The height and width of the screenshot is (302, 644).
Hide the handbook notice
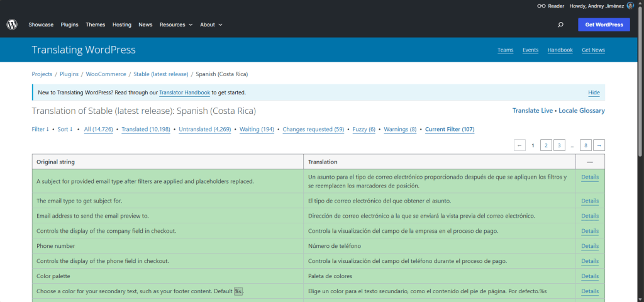pyautogui.click(x=594, y=92)
